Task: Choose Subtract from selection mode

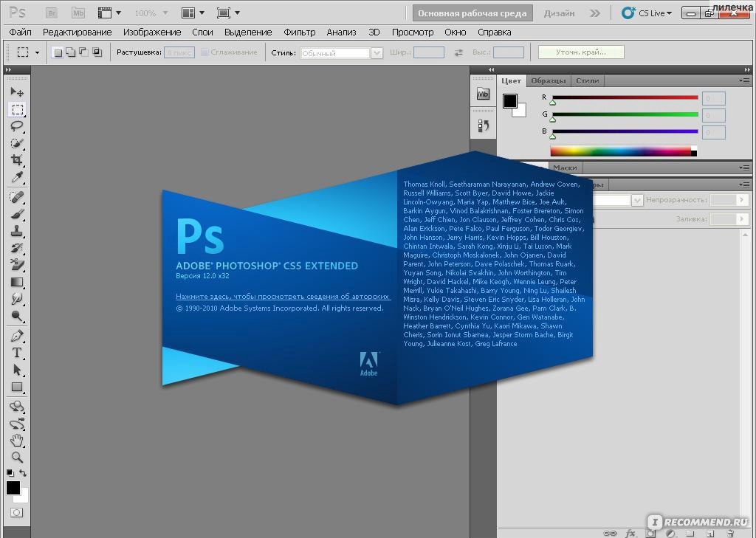Action: click(x=84, y=52)
